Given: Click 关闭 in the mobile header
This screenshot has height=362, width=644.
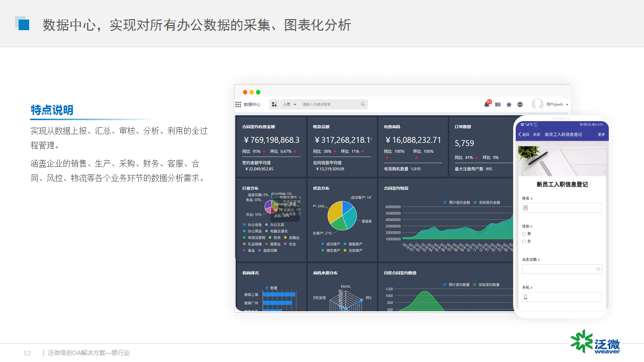Looking at the screenshot, I should click(536, 135).
